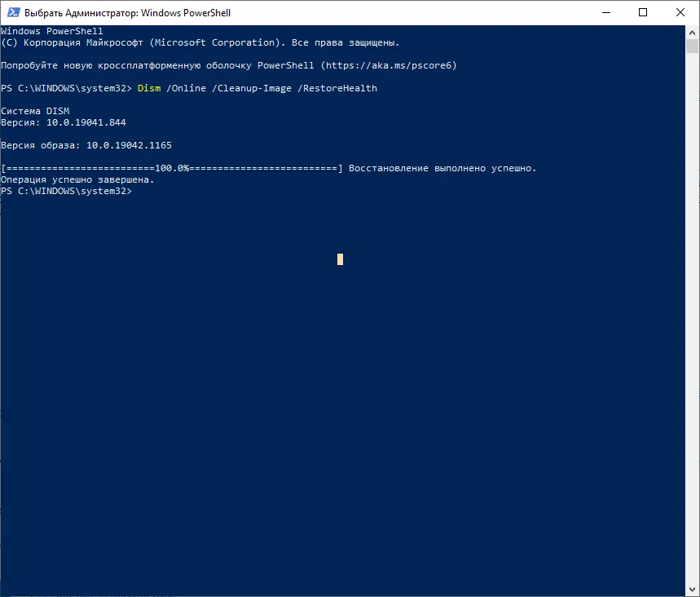The height and width of the screenshot is (597, 700).
Task: Click the https://aka.ms/pscore6 URL text
Action: click(389, 66)
